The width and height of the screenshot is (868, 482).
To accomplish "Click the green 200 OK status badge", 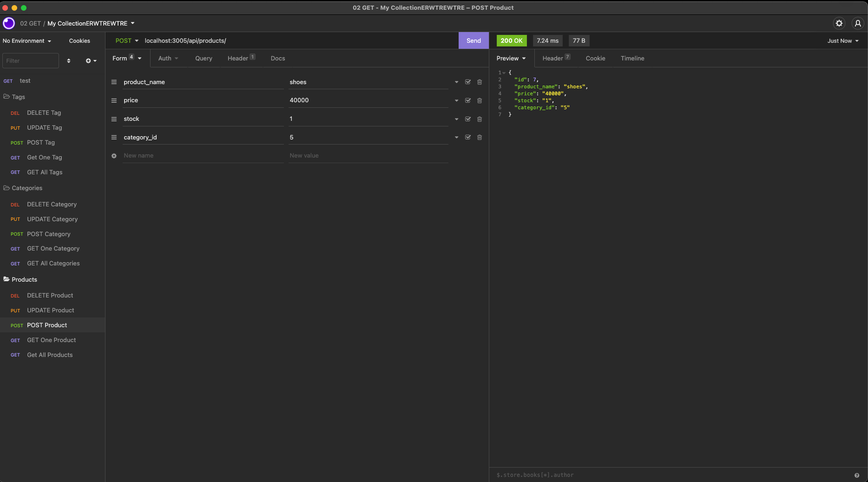I will click(511, 40).
